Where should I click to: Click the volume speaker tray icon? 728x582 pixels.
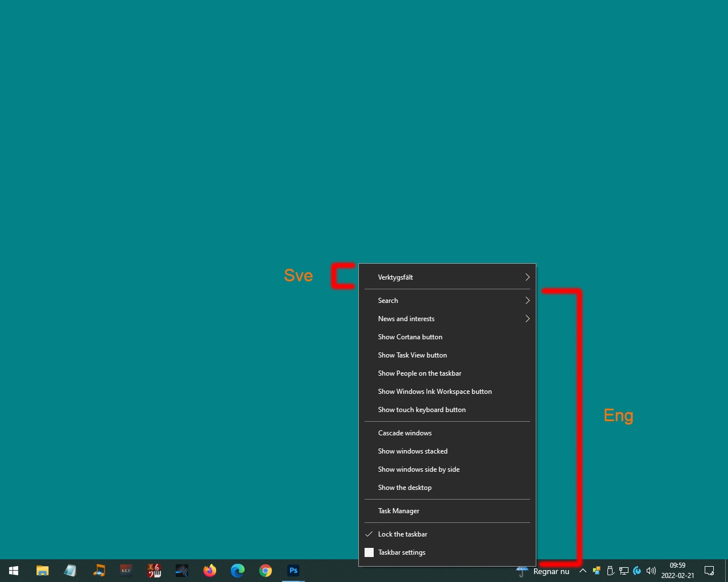tap(651, 571)
